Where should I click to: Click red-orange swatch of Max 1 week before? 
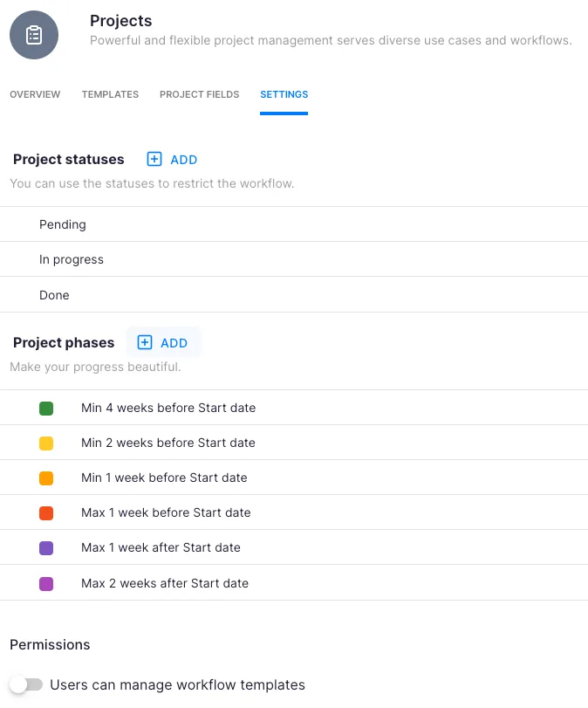click(46, 512)
